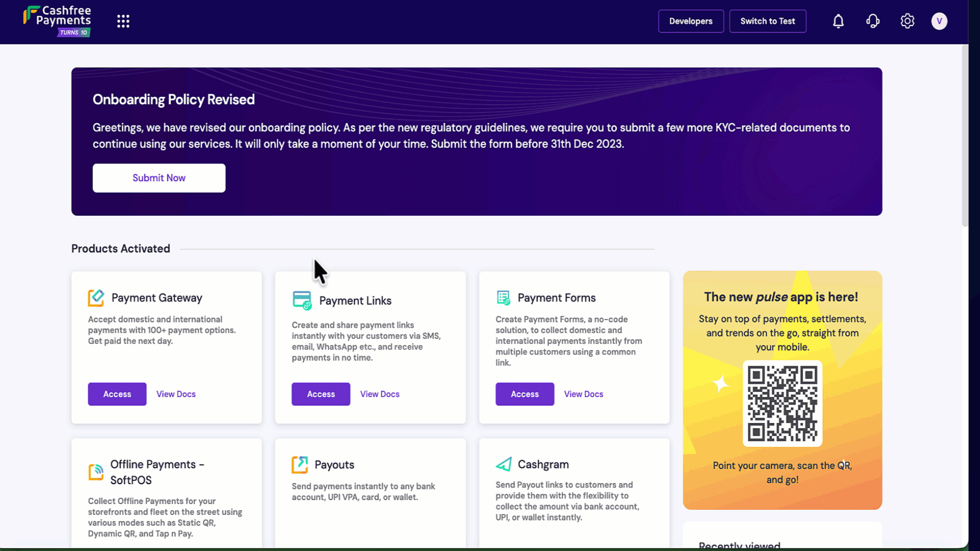Click the Payment Gateway product icon
This screenshot has width=980, height=551.
tap(96, 298)
